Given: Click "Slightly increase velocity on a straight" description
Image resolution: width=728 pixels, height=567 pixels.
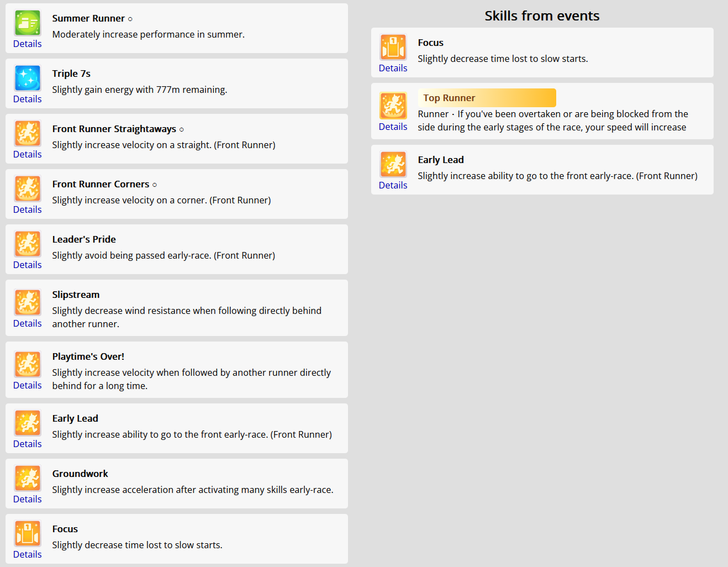Looking at the screenshot, I should pos(164,145).
